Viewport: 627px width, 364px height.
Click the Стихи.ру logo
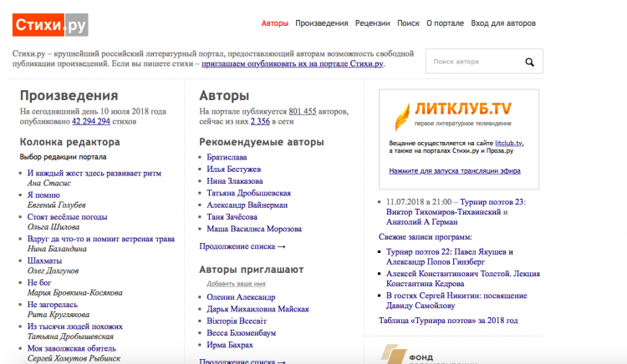50,25
